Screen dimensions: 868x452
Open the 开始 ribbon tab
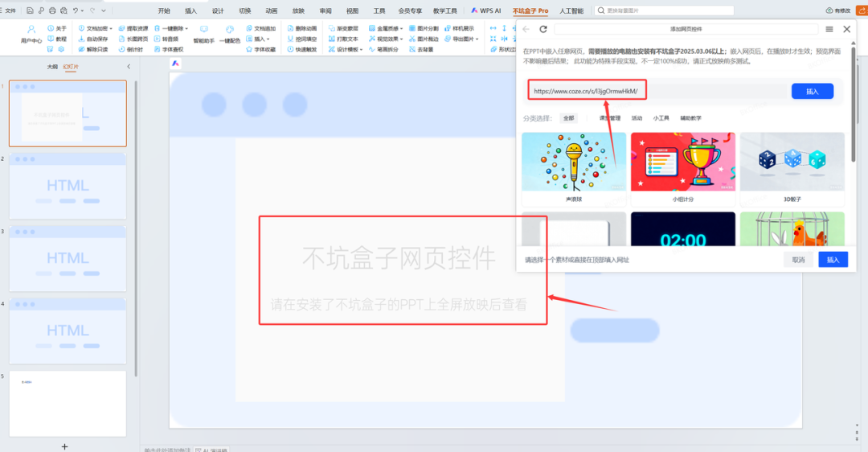(x=164, y=10)
